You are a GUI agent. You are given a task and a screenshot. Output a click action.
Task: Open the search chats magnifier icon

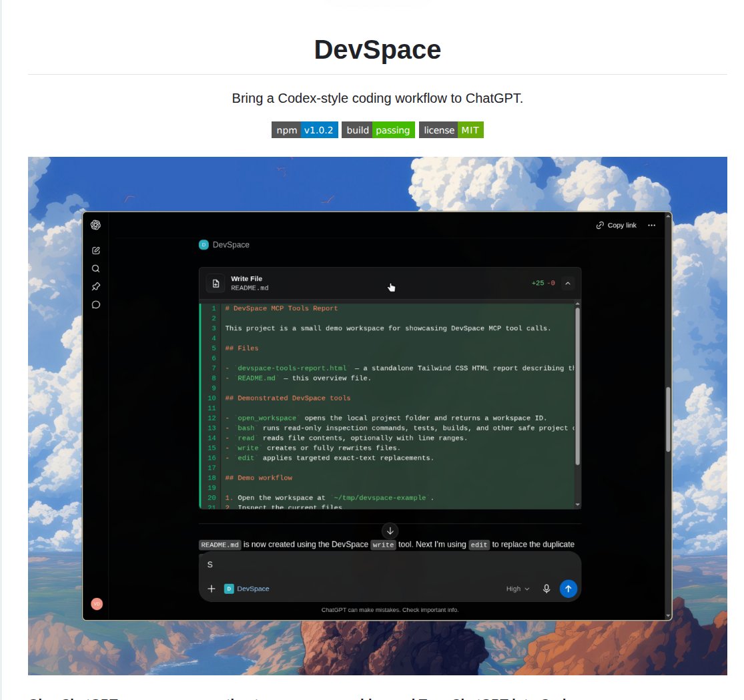pos(96,269)
